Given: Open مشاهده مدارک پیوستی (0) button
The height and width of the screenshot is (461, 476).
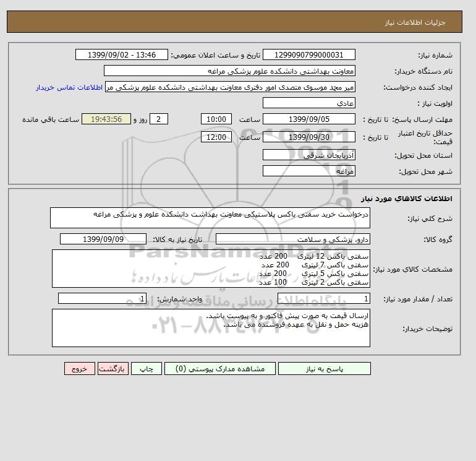Looking at the screenshot, I should point(220,368).
